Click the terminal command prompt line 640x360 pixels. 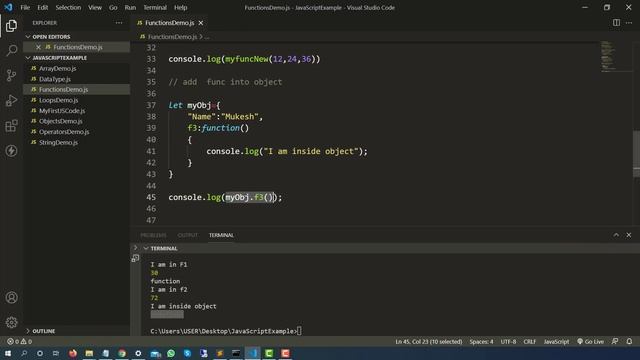[226, 331]
